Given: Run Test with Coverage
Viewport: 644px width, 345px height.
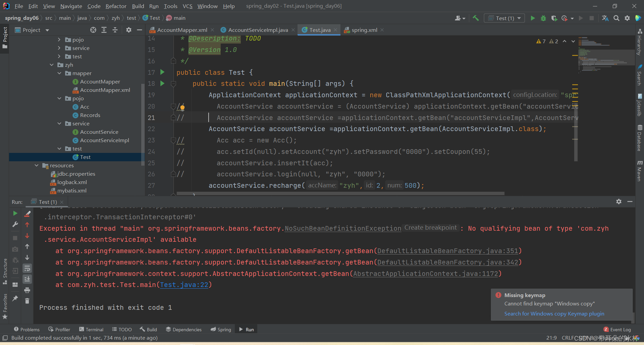Looking at the screenshot, I should (554, 18).
